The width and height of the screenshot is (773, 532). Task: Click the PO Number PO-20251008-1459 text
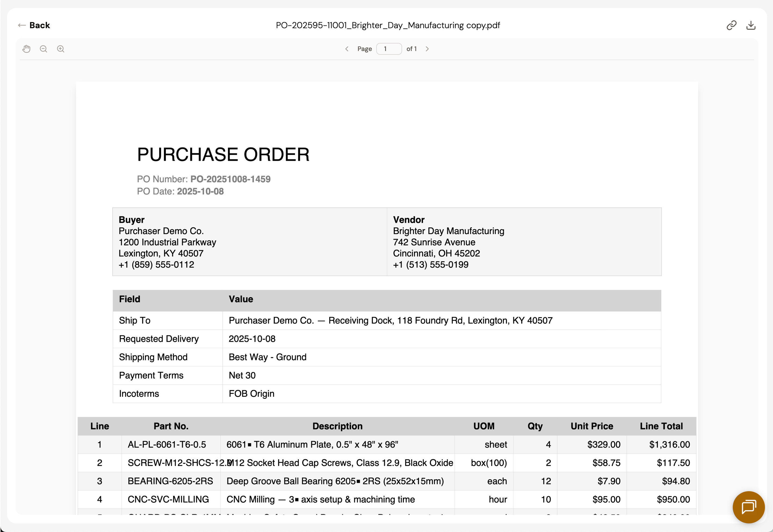pos(230,179)
